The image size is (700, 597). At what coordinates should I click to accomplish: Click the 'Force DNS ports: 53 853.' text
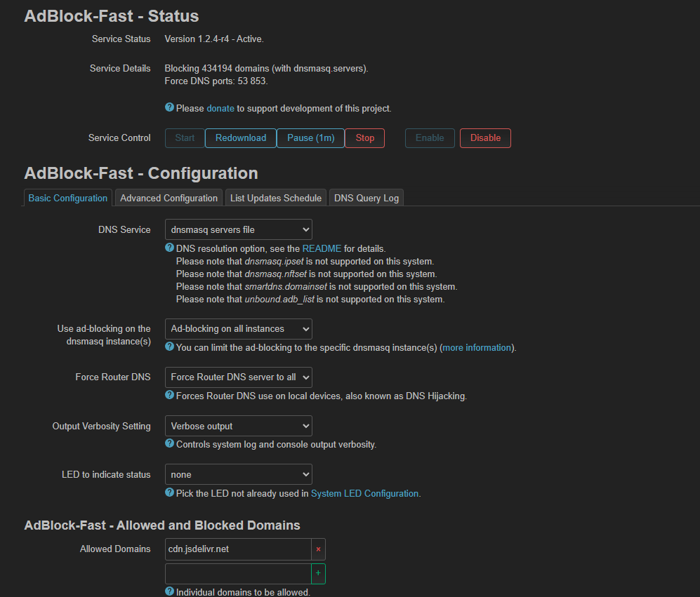point(216,81)
